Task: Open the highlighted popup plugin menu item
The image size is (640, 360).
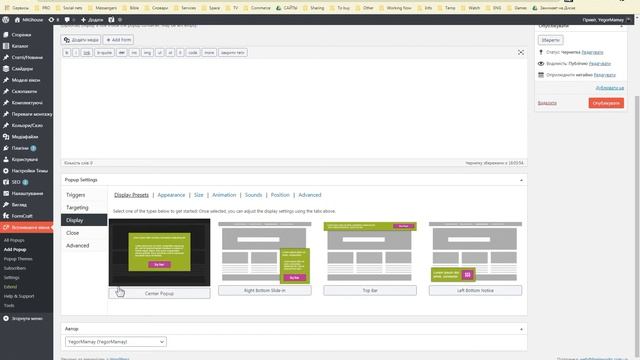Action: point(27,227)
